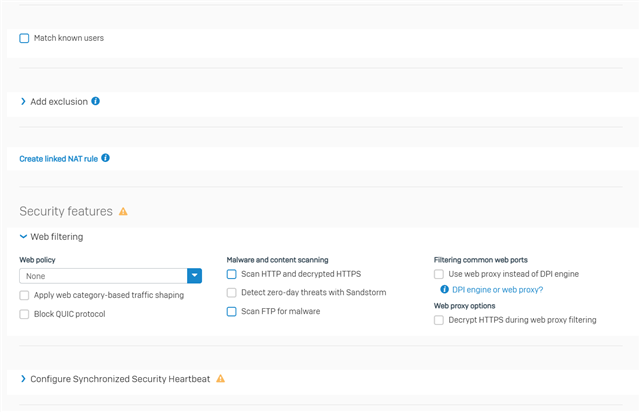This screenshot has width=640, height=412.
Task: Tick Decrypt HTTPS during web proxy filtering
Action: pos(439,320)
